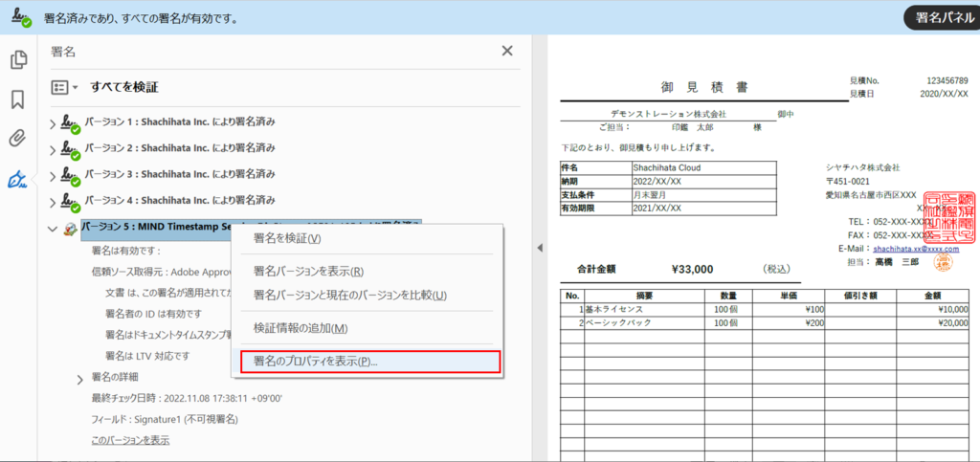Expand バージョン 4 signature entry
The height and width of the screenshot is (462, 980).
[53, 202]
